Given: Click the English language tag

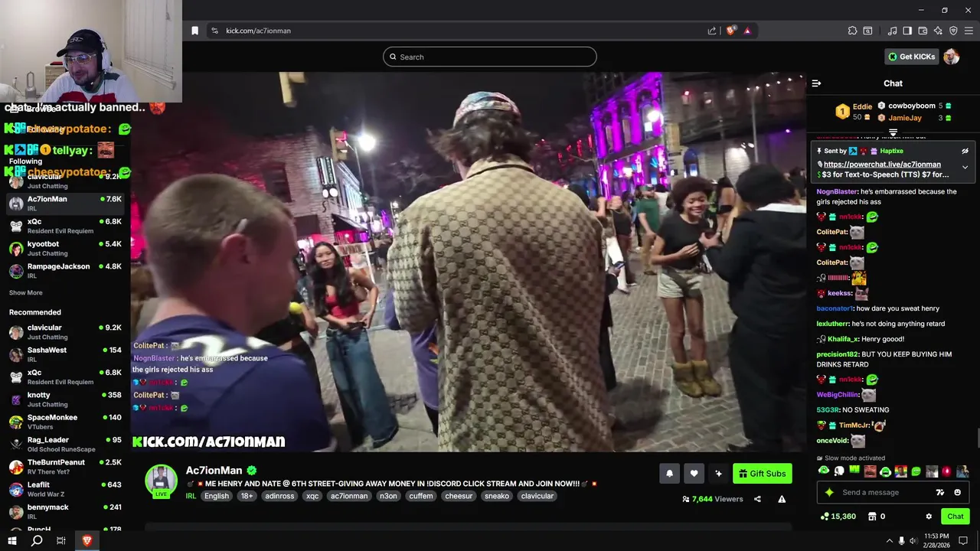Looking at the screenshot, I should [217, 496].
